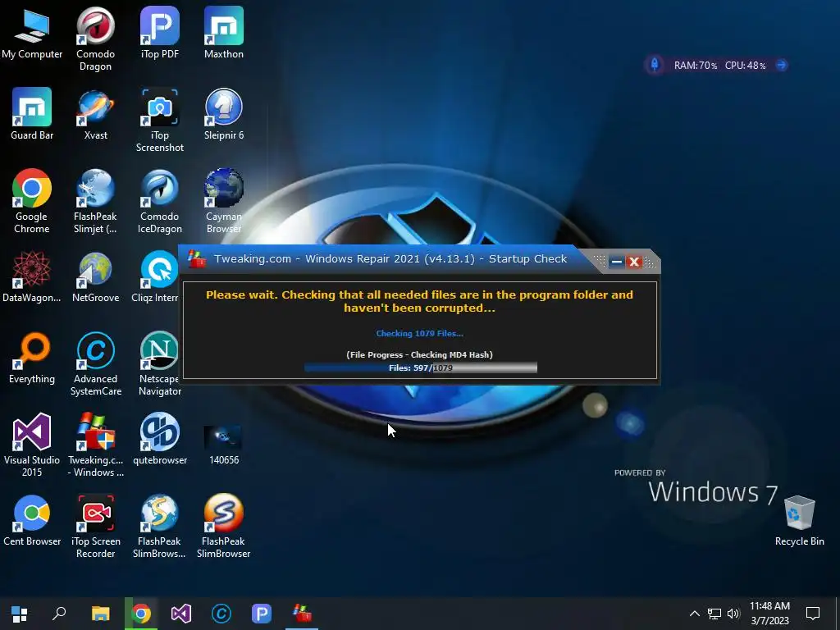The image size is (840, 630).
Task: Open Visual Studio 2015 desktop shortcut
Action: pos(32,445)
